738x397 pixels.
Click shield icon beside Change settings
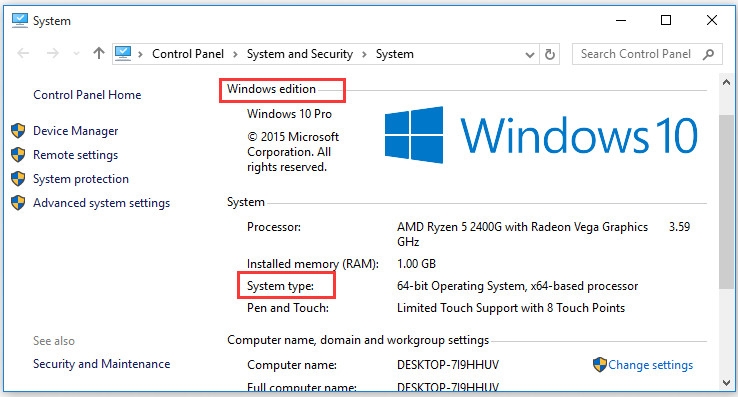pyautogui.click(x=600, y=365)
